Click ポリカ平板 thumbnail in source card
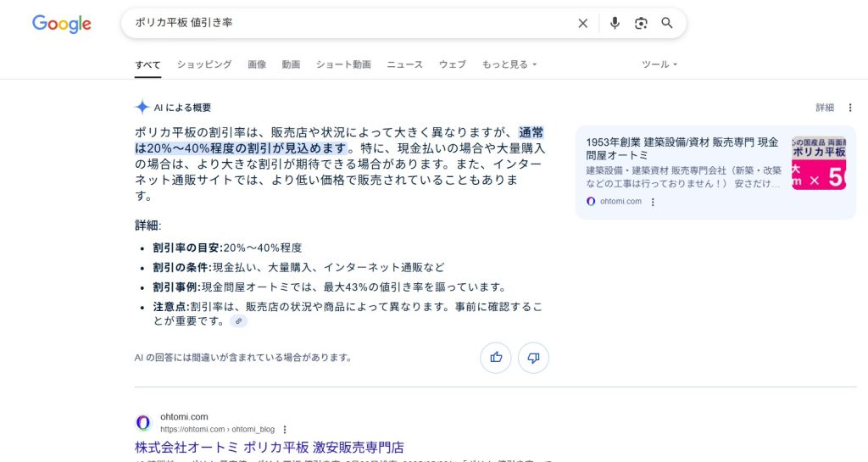Image resolution: width=868 pixels, height=462 pixels. click(819, 164)
